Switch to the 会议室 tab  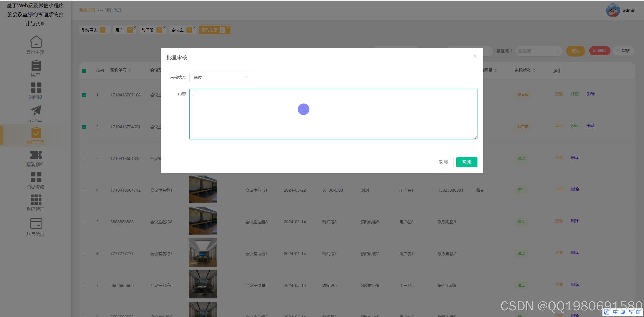[178, 30]
